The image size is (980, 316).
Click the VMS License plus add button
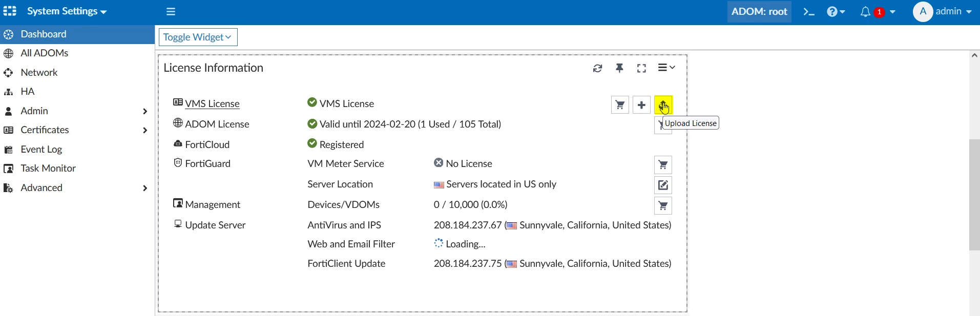point(641,105)
